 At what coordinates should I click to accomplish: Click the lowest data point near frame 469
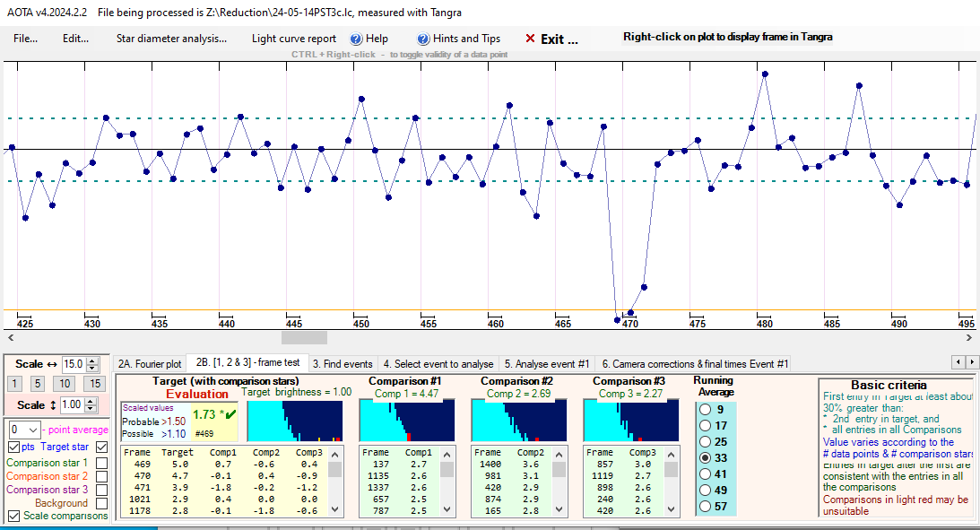[618, 320]
